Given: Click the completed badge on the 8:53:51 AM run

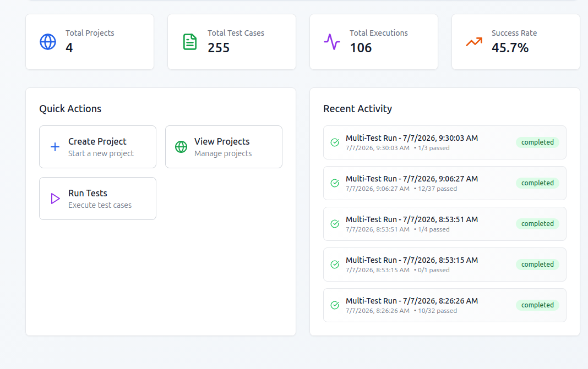Looking at the screenshot, I should pyautogui.click(x=537, y=224).
